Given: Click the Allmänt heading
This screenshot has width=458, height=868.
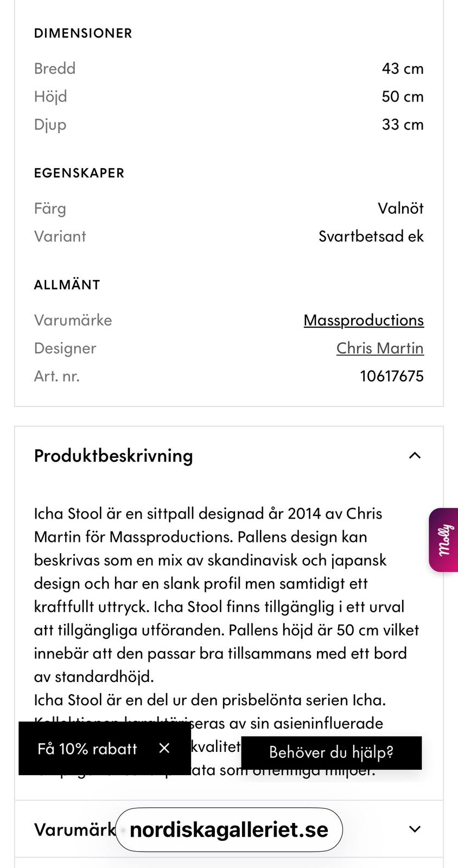Looking at the screenshot, I should point(67,285).
